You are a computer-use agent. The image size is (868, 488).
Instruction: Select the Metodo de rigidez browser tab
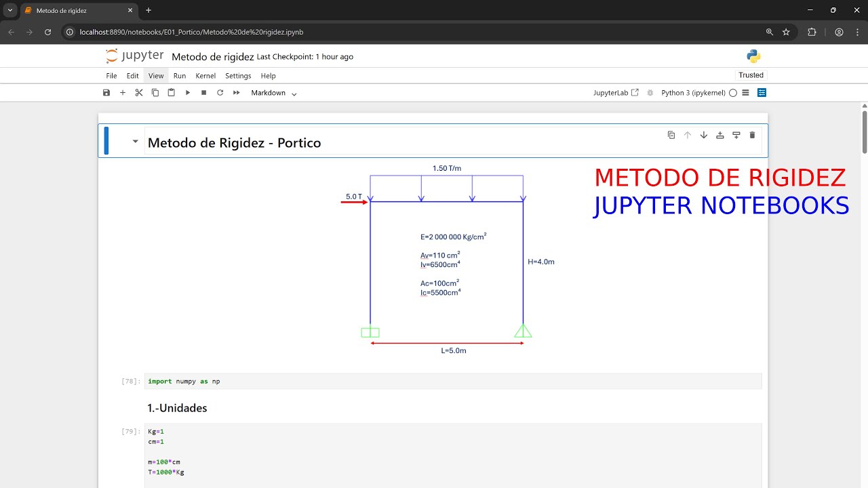coord(79,11)
